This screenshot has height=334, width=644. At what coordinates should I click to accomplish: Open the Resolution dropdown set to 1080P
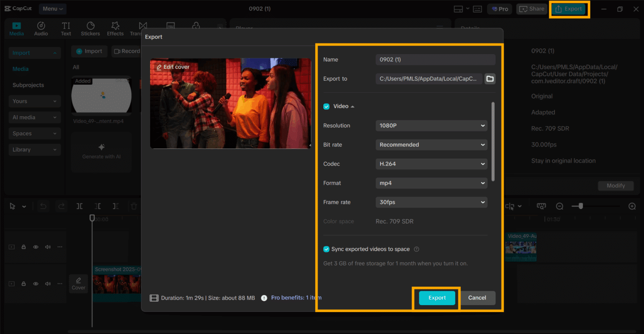coord(431,125)
